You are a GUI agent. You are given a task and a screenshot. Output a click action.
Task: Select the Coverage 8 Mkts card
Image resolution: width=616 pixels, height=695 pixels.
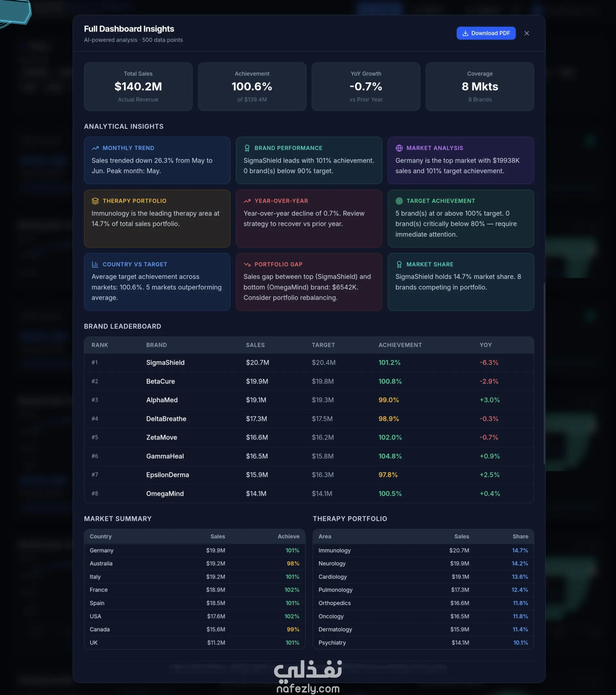(x=480, y=86)
